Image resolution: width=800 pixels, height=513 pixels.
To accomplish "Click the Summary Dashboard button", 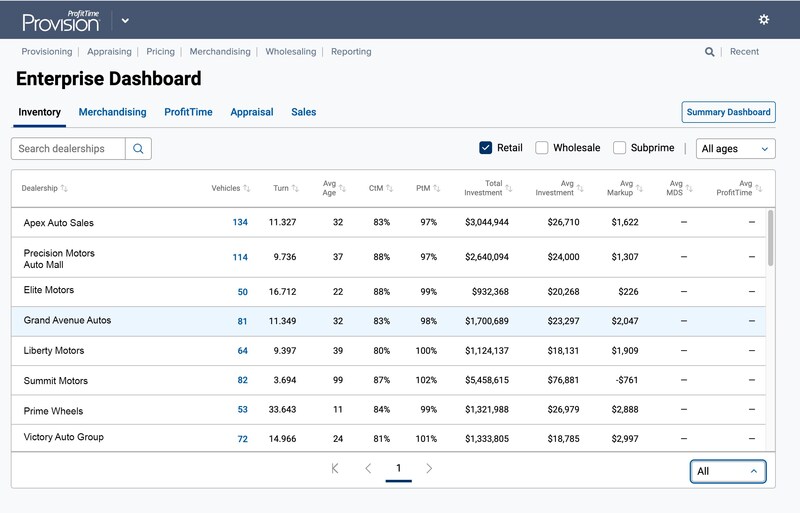I will click(729, 112).
